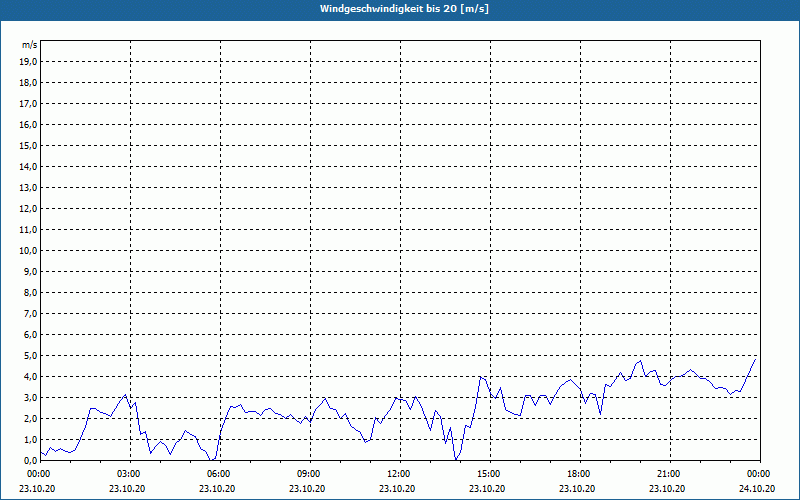Select the '13,0' axis value

[x=28, y=188]
